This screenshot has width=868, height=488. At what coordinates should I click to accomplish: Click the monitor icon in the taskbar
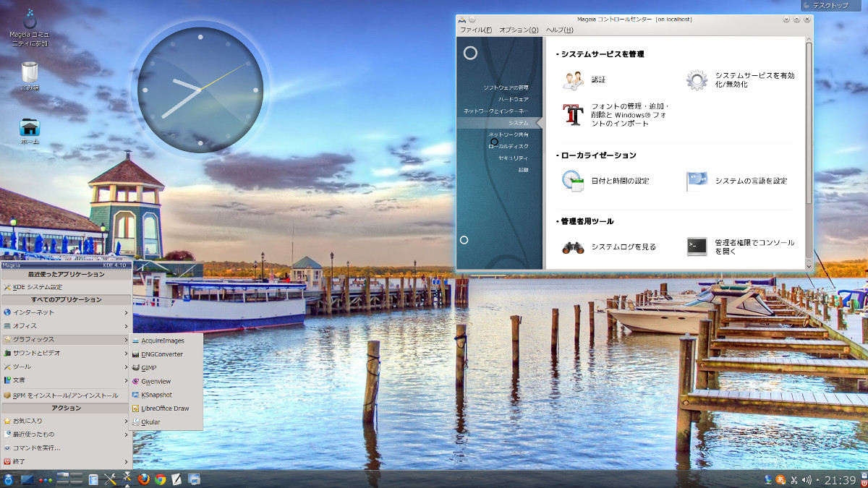[194, 479]
